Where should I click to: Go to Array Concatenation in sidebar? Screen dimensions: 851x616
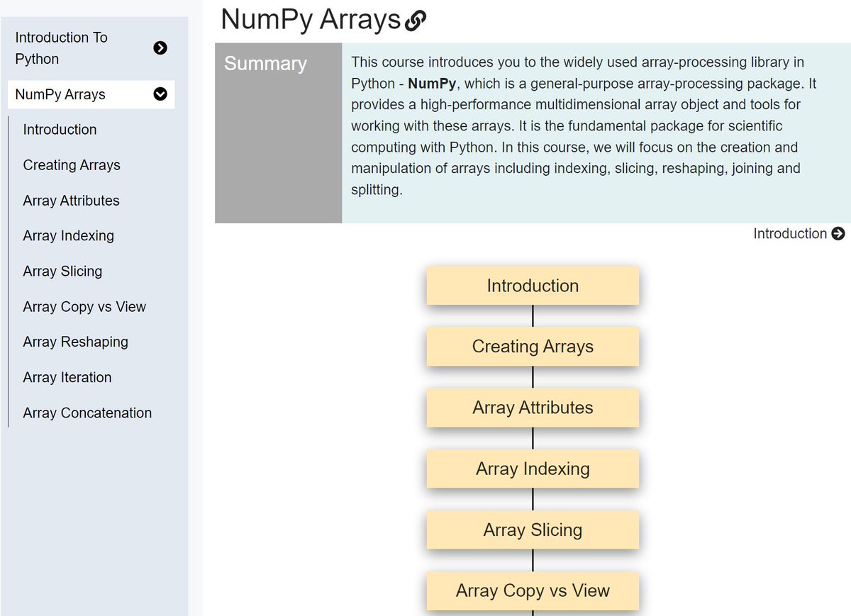(x=87, y=413)
